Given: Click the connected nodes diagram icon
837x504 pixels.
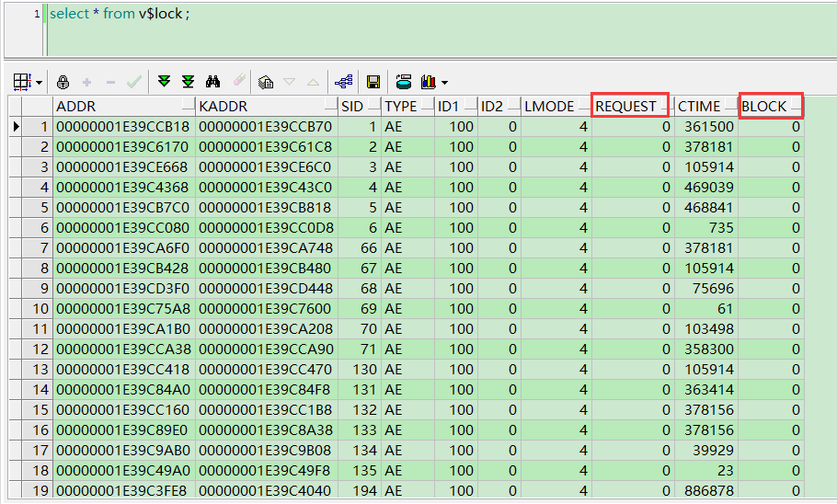Looking at the screenshot, I should point(344,82).
